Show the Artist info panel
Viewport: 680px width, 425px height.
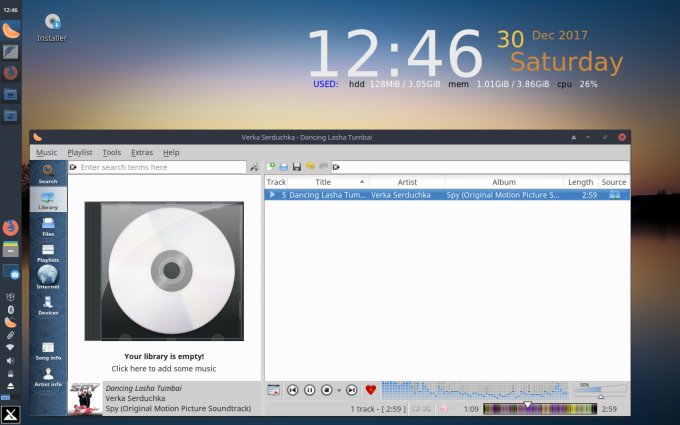point(48,377)
